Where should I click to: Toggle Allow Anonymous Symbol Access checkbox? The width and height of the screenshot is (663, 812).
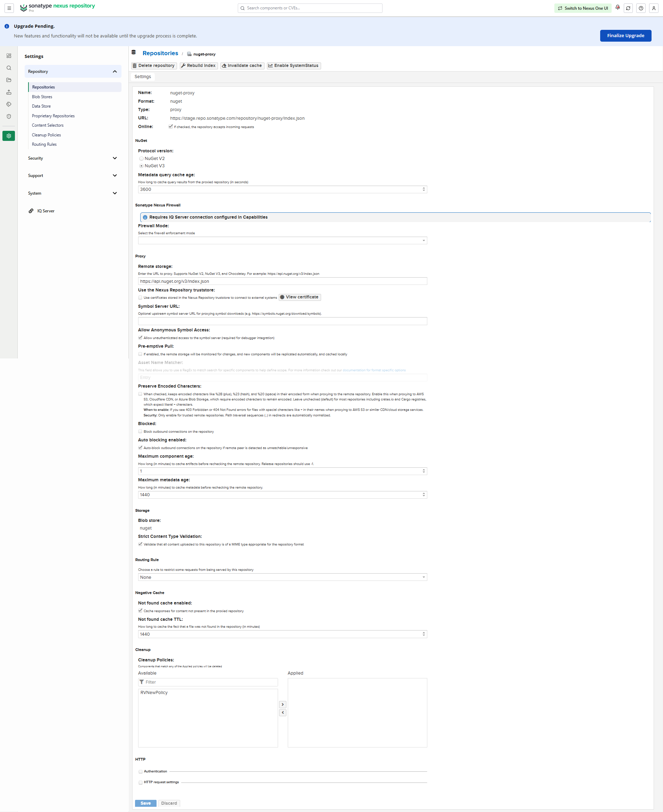click(140, 338)
